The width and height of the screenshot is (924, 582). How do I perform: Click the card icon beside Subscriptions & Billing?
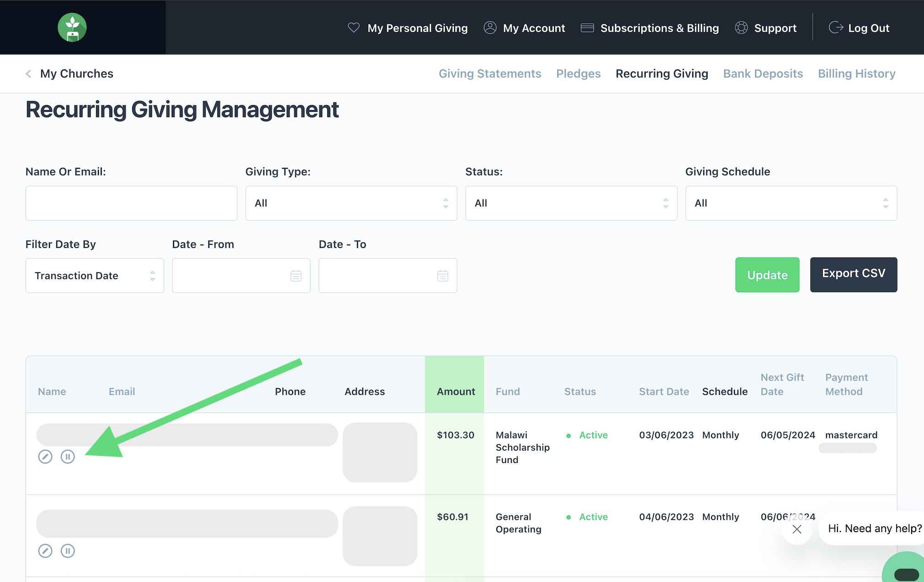pos(587,27)
